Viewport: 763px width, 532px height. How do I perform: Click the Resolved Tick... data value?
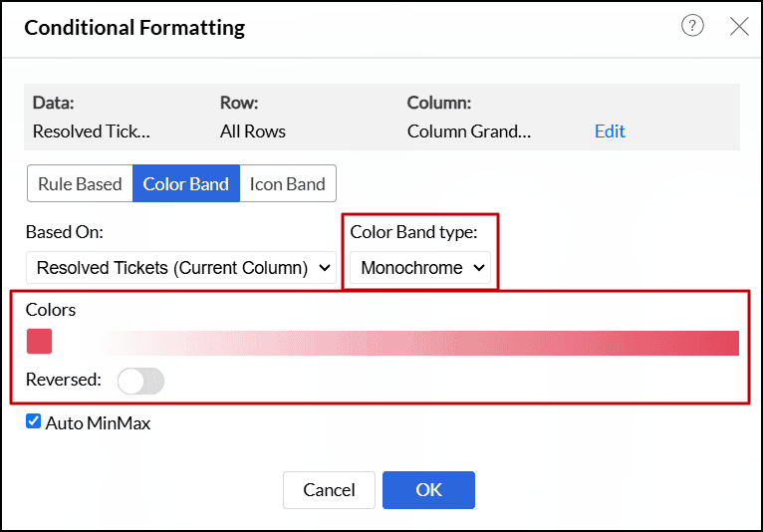[x=92, y=132]
